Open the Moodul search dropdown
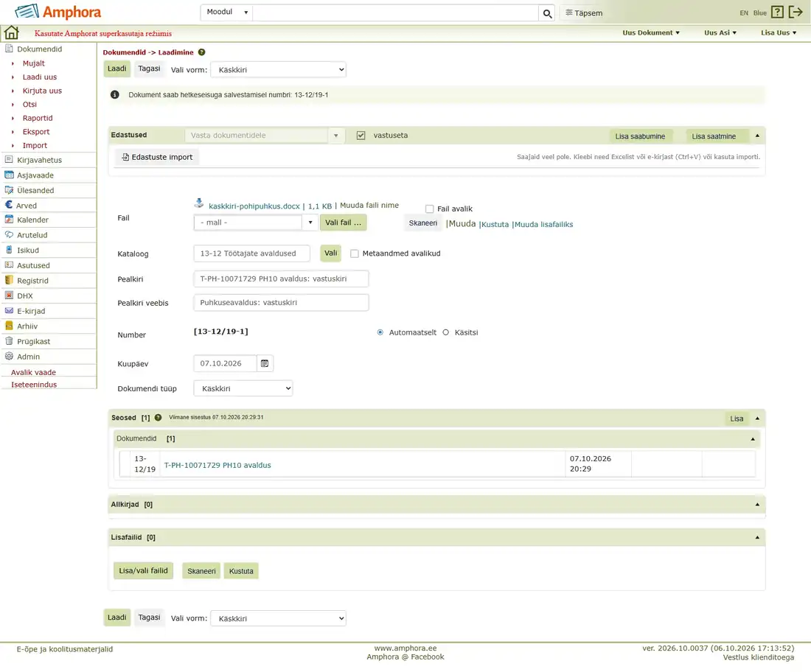 (x=226, y=13)
